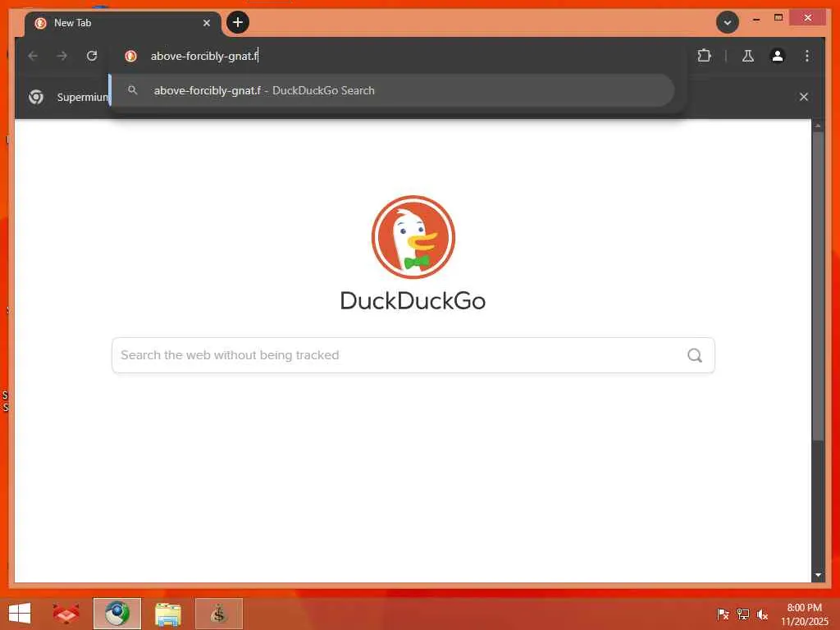This screenshot has width=840, height=630.
Task: Minimize the browser window
Action: click(756, 19)
